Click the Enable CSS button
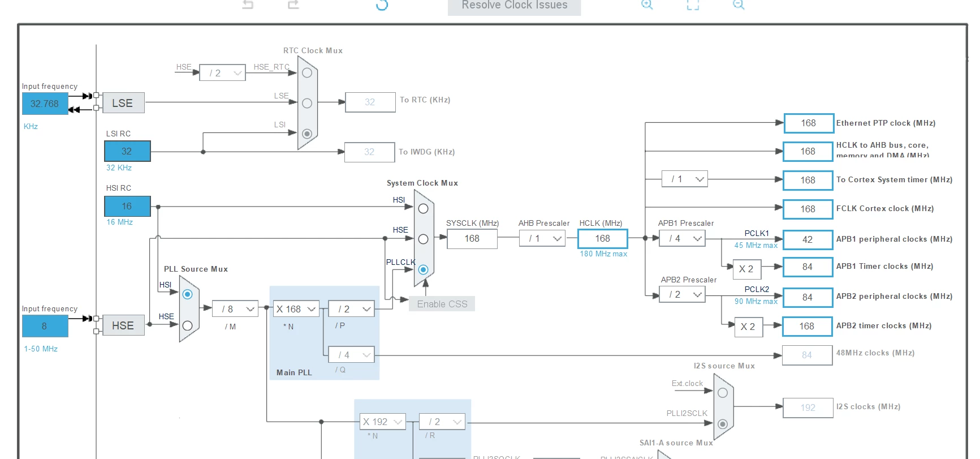Viewport: 980px width, 459px height. click(x=442, y=304)
